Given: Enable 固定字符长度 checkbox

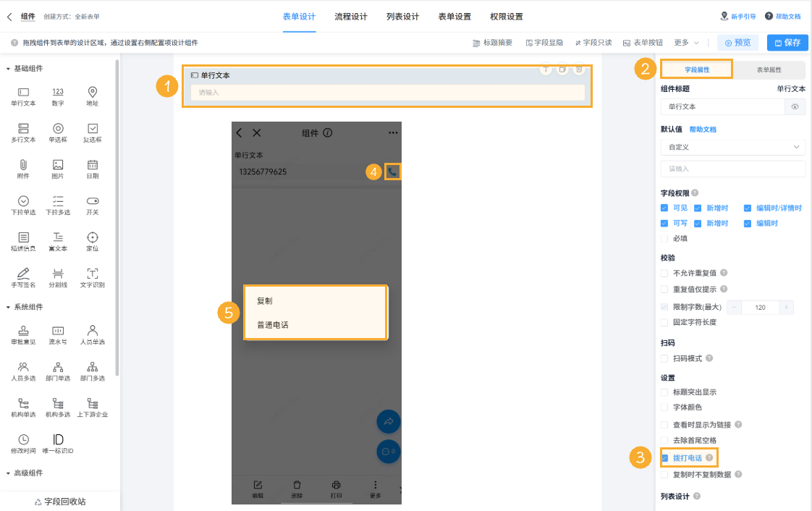Looking at the screenshot, I should pyautogui.click(x=664, y=323).
